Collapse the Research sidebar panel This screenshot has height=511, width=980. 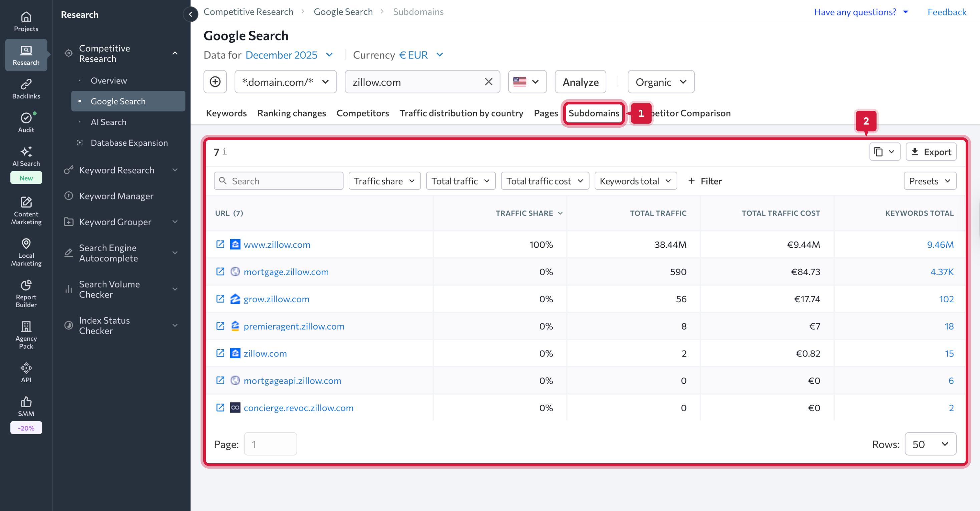[190, 14]
